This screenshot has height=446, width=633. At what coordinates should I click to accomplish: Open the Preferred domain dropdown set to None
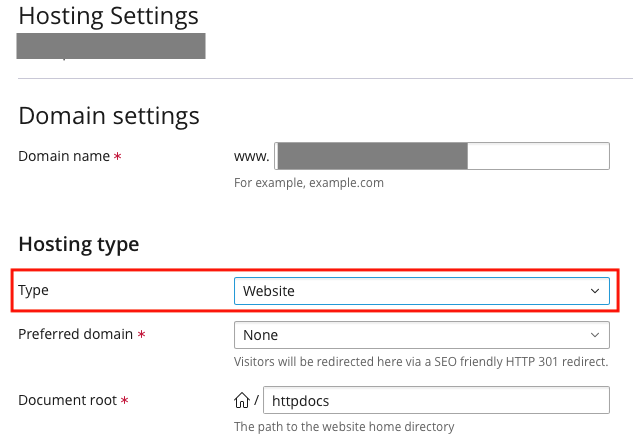coord(420,335)
